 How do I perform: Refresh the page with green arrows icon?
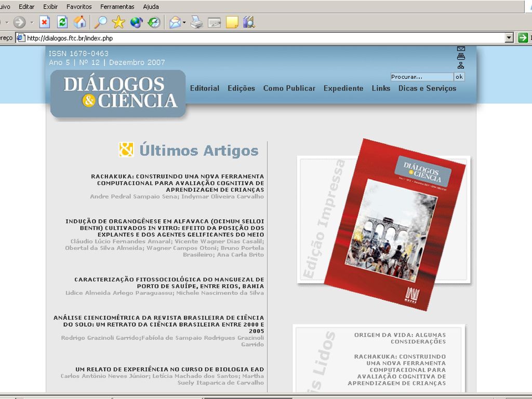62,22
